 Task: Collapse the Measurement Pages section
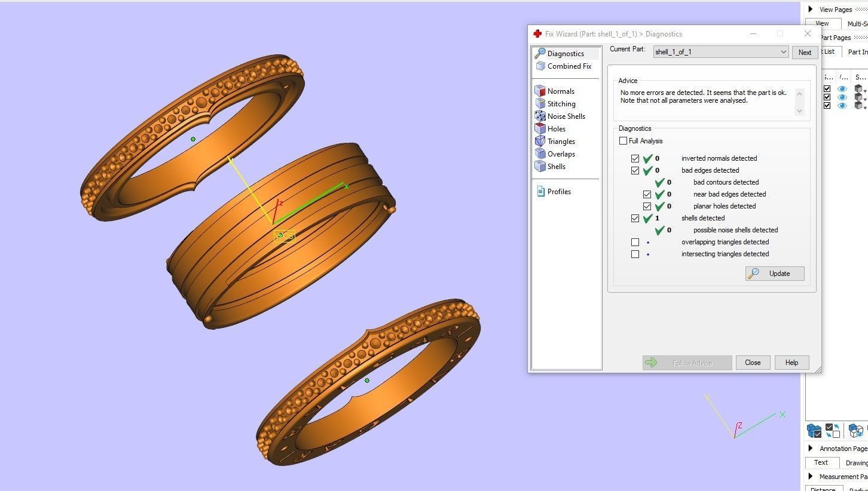(811, 477)
